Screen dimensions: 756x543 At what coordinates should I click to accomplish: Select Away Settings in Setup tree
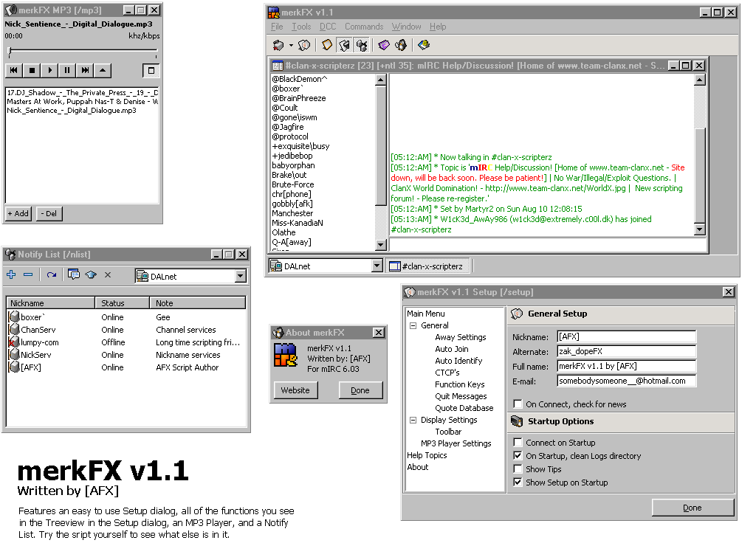[461, 337]
